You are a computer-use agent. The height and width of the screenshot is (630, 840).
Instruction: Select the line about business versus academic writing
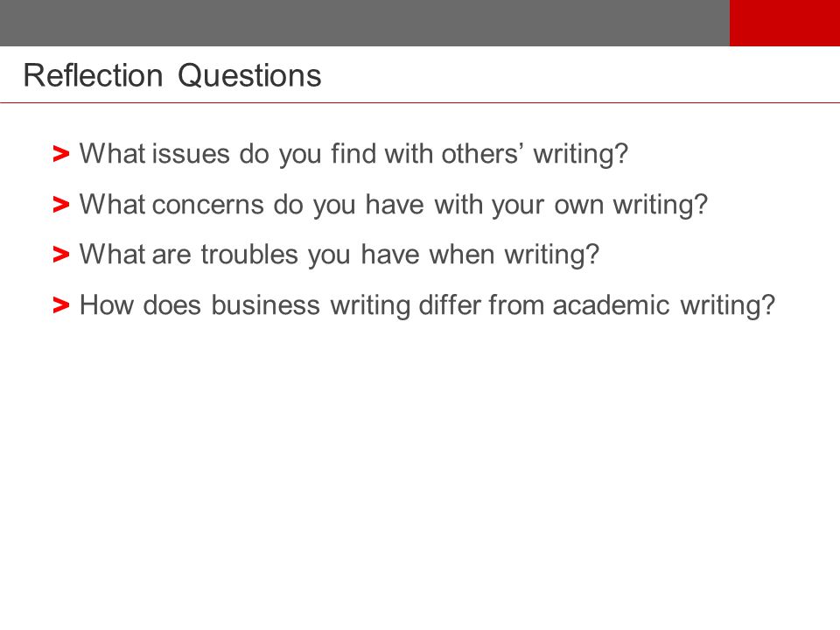(x=427, y=305)
